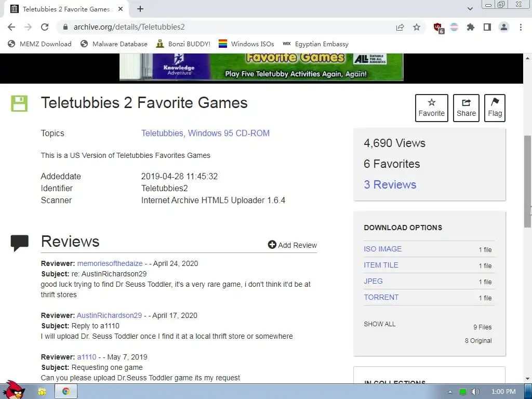This screenshot has width=532, height=399.
Task: Open the Angry Birds start button
Action: 14,390
